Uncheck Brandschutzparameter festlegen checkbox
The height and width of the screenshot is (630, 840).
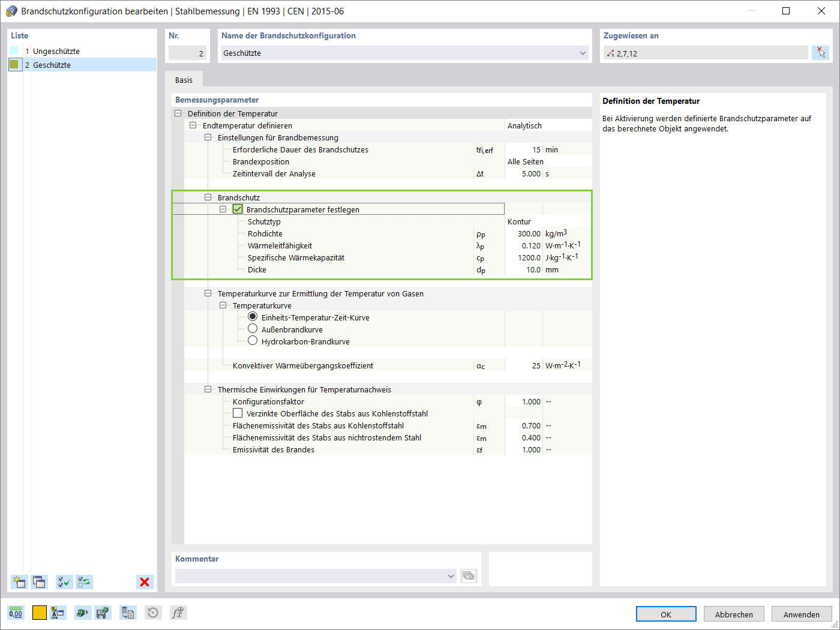coord(238,209)
